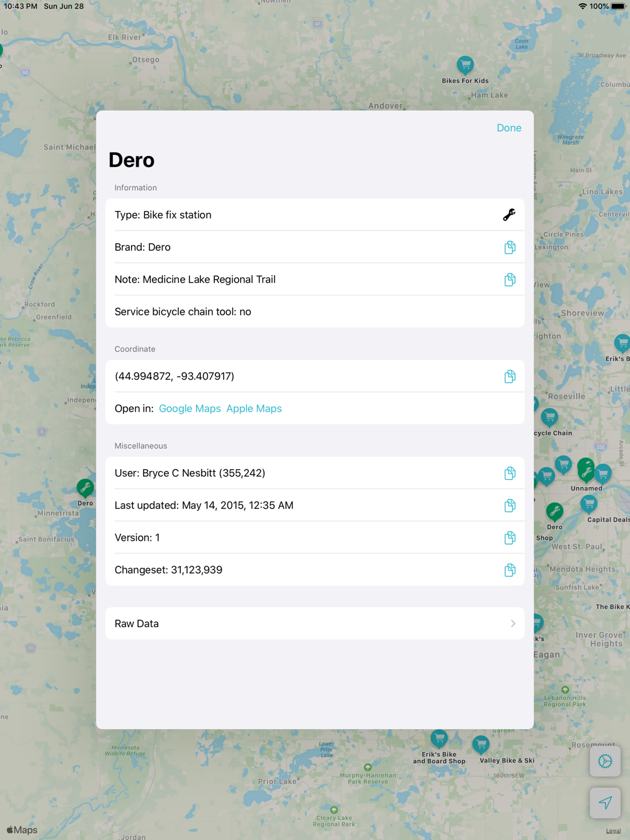Copy the Medicine Lake Regional Trail note
The width and height of the screenshot is (630, 840).
click(510, 280)
